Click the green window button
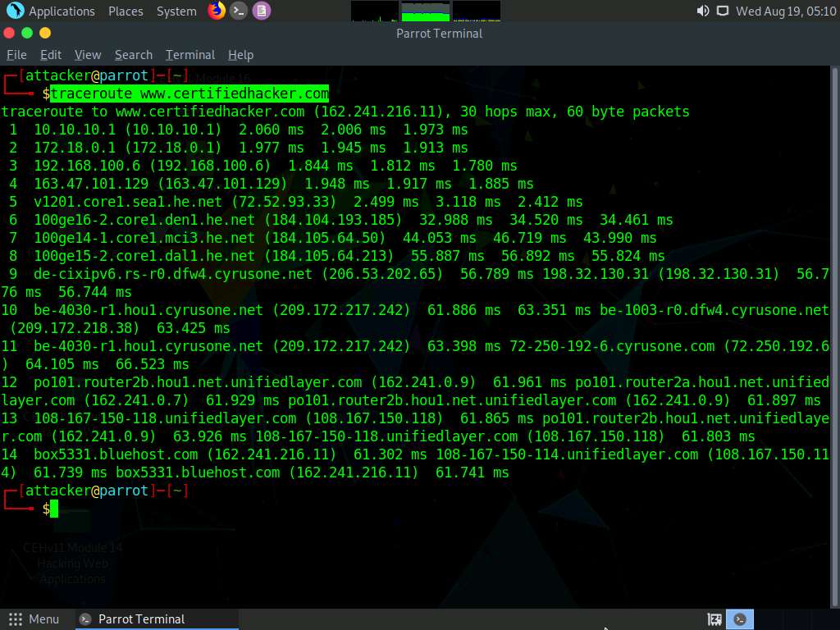This screenshot has height=630, width=840. click(27, 33)
